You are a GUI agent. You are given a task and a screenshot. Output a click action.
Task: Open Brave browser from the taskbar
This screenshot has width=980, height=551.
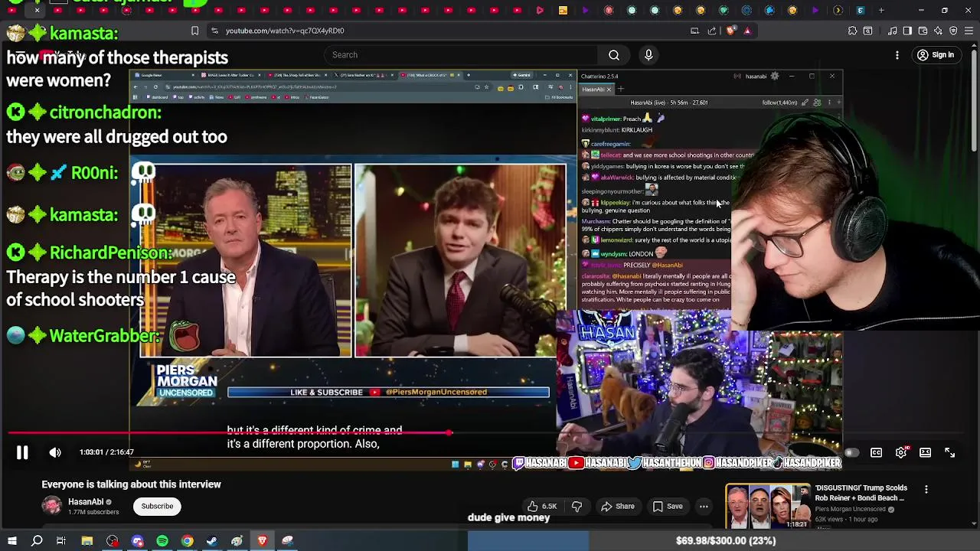(262, 541)
